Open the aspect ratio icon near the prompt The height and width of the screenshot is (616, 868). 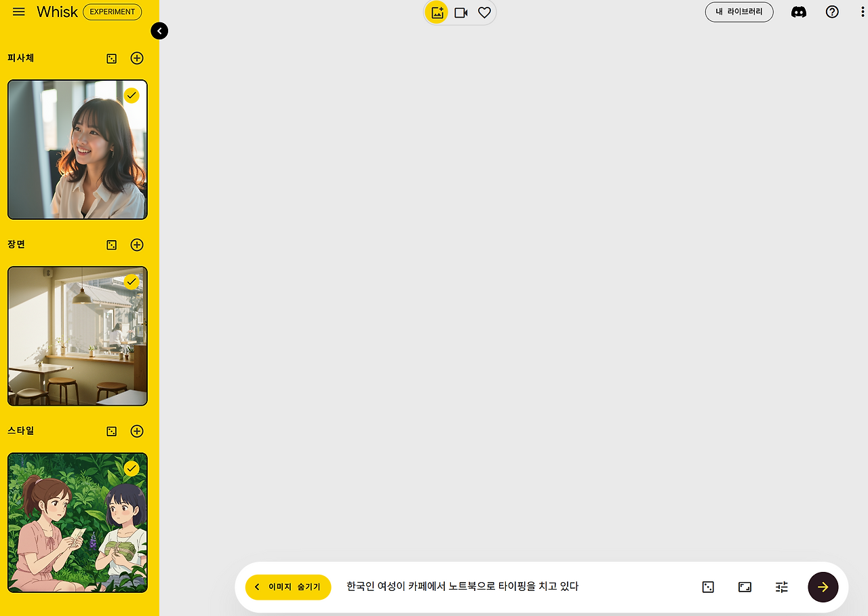click(x=745, y=587)
